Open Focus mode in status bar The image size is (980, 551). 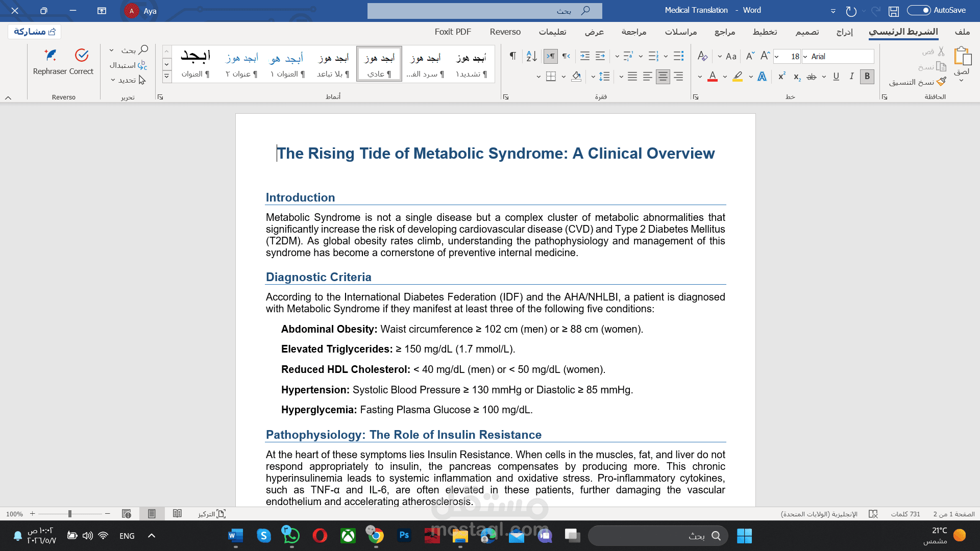[x=212, y=514]
